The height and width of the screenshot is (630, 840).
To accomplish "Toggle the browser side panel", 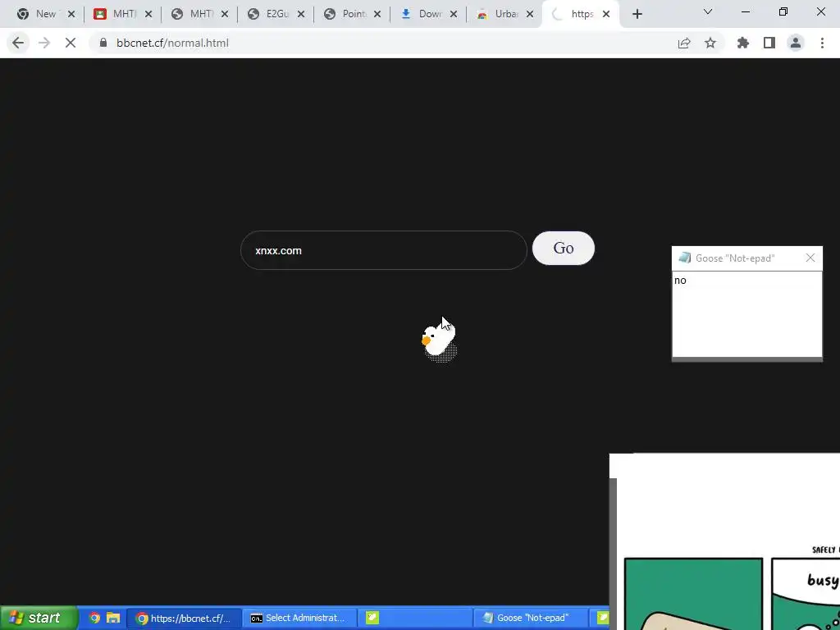I will coord(769,43).
